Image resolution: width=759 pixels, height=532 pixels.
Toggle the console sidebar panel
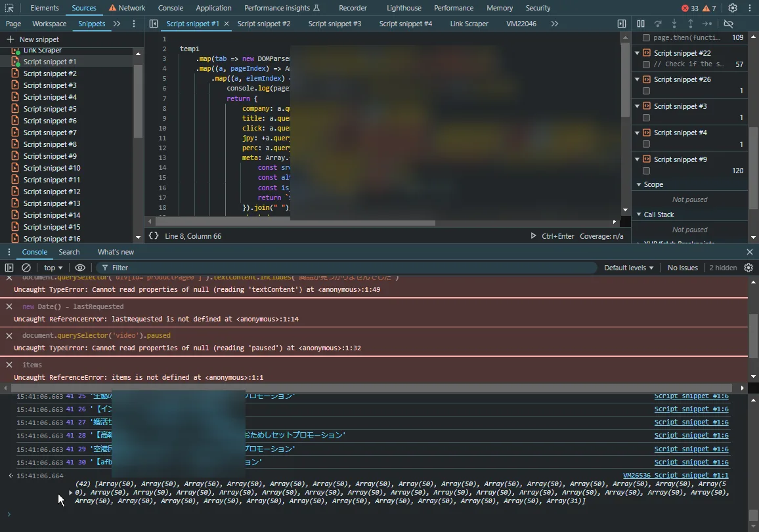click(9, 268)
